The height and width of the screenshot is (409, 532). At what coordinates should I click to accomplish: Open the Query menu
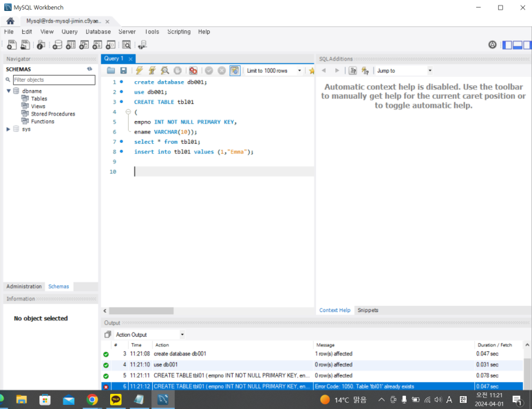tap(70, 32)
